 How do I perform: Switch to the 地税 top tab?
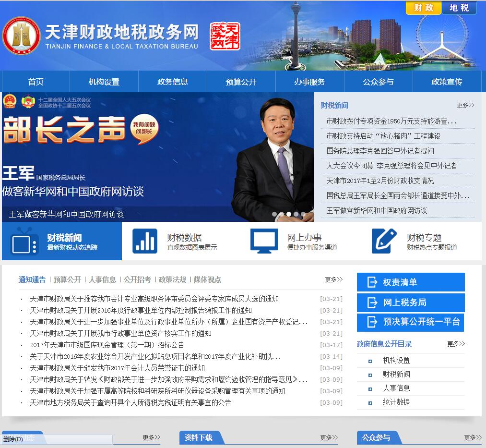point(459,8)
